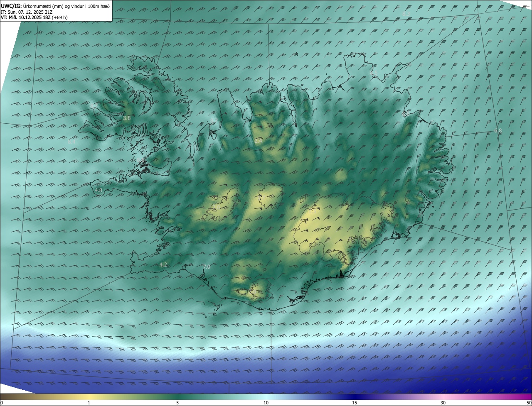This screenshot has width=532, height=406.
Task: Select the 8.3 value at the top edge
Action: pos(406,14)
